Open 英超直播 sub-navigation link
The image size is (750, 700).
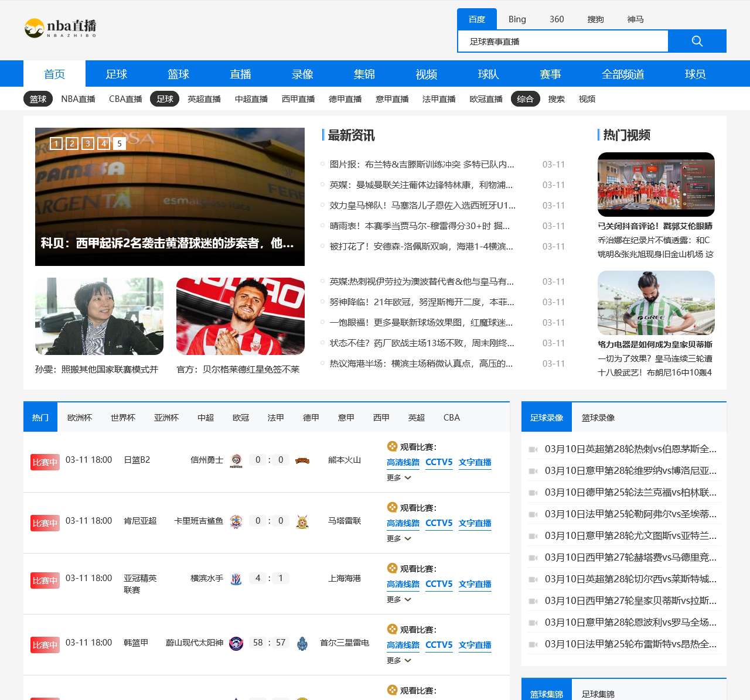[204, 99]
